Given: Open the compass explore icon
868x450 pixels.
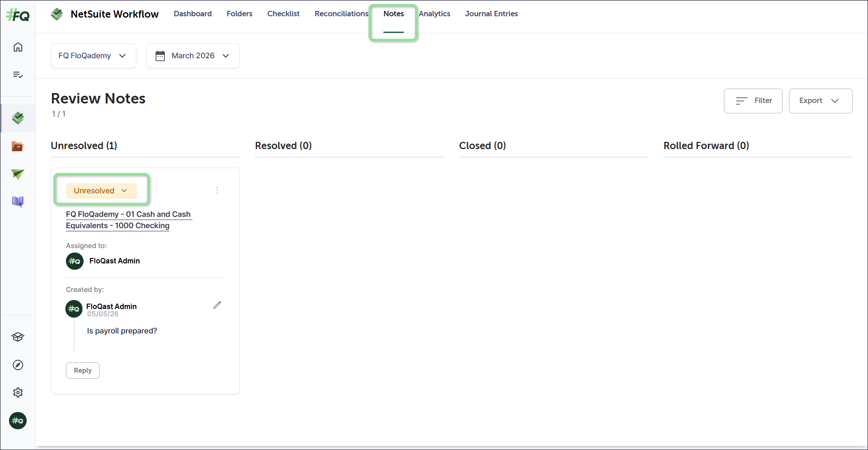Looking at the screenshot, I should click(18, 365).
